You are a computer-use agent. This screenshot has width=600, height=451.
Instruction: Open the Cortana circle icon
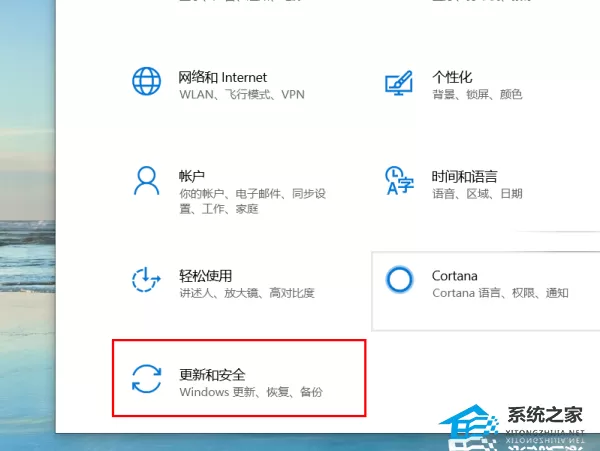click(399, 280)
